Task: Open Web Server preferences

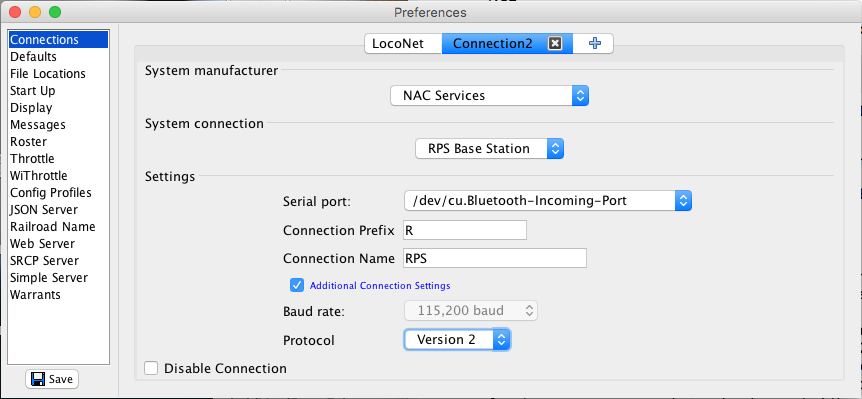Action: click(x=58, y=243)
